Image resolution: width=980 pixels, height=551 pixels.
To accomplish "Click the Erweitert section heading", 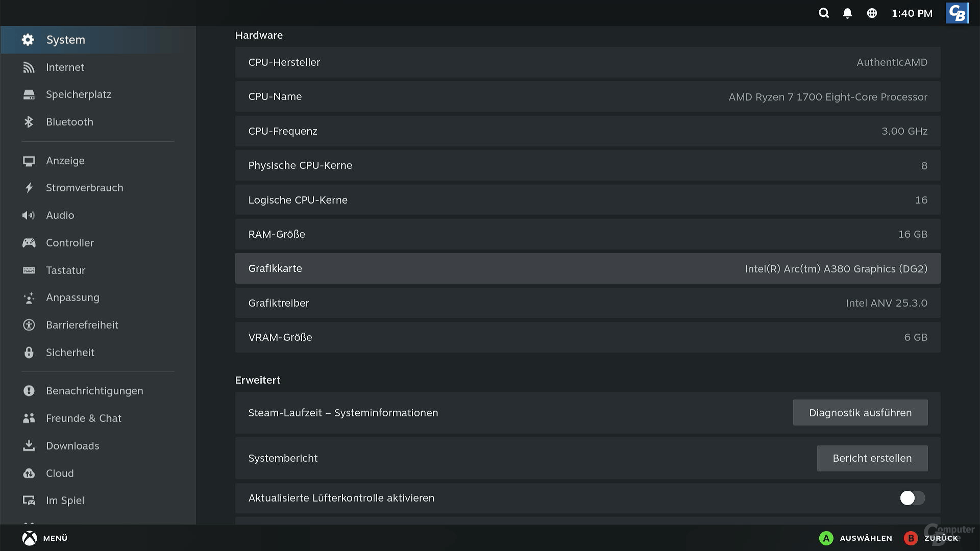I will point(258,380).
